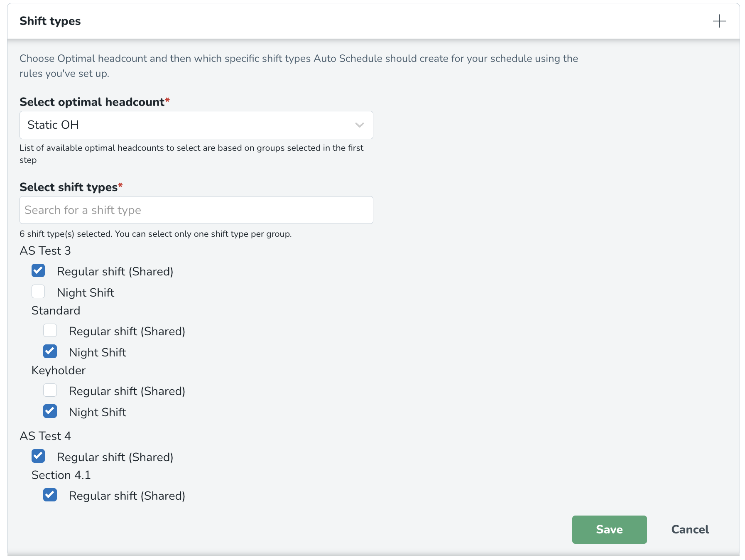Click the Shift types panel title
The image size is (745, 560).
click(x=50, y=21)
